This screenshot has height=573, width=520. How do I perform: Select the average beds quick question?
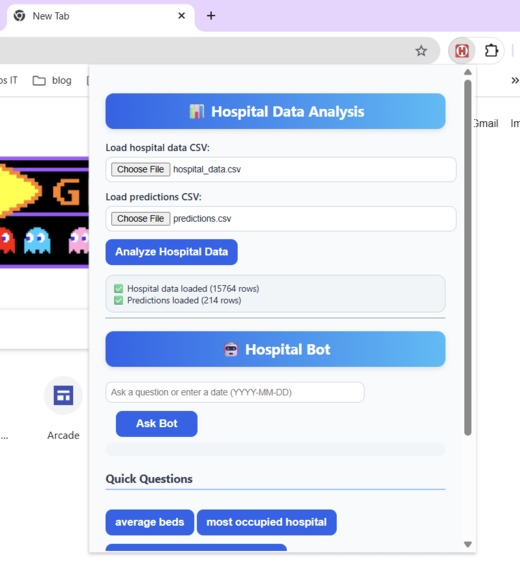tap(149, 522)
